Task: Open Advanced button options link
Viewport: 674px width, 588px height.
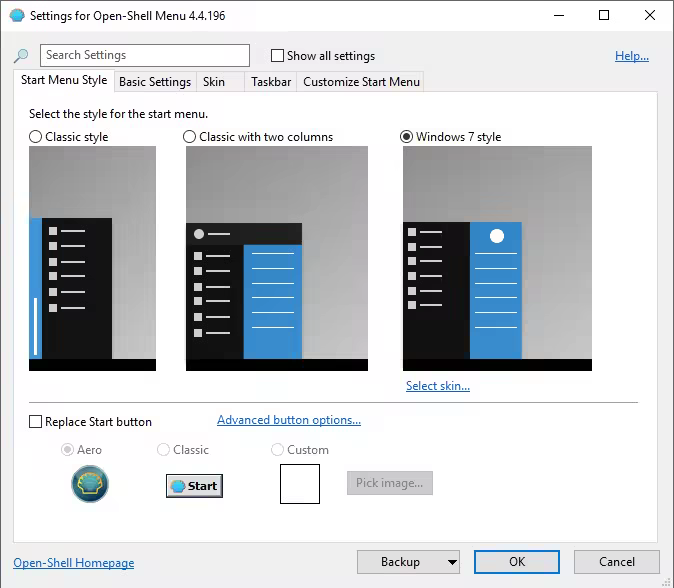Action: (289, 420)
